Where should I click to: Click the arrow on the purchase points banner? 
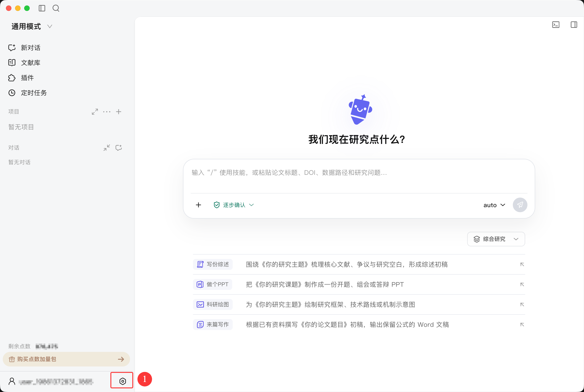[121, 359]
